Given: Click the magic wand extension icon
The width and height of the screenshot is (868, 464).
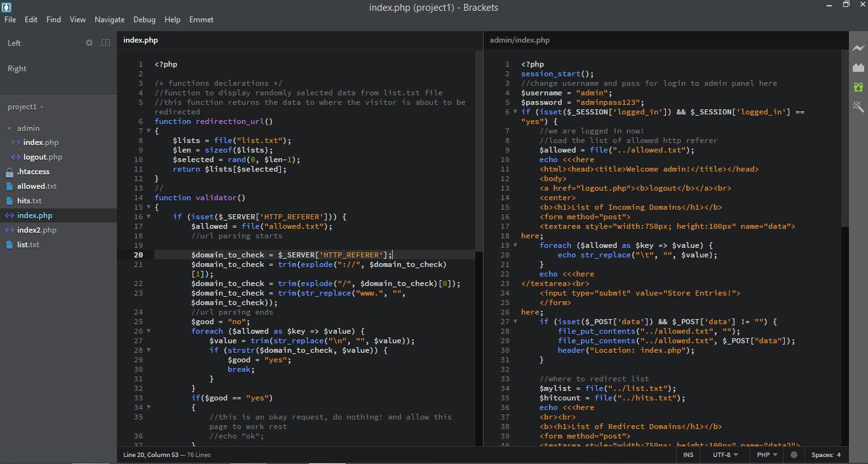Looking at the screenshot, I should 858,107.
